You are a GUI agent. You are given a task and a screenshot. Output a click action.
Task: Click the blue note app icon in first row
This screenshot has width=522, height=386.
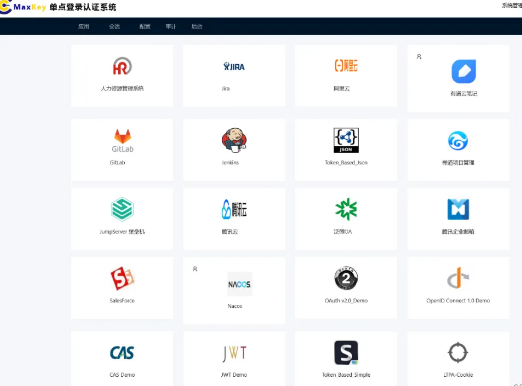pos(464,71)
